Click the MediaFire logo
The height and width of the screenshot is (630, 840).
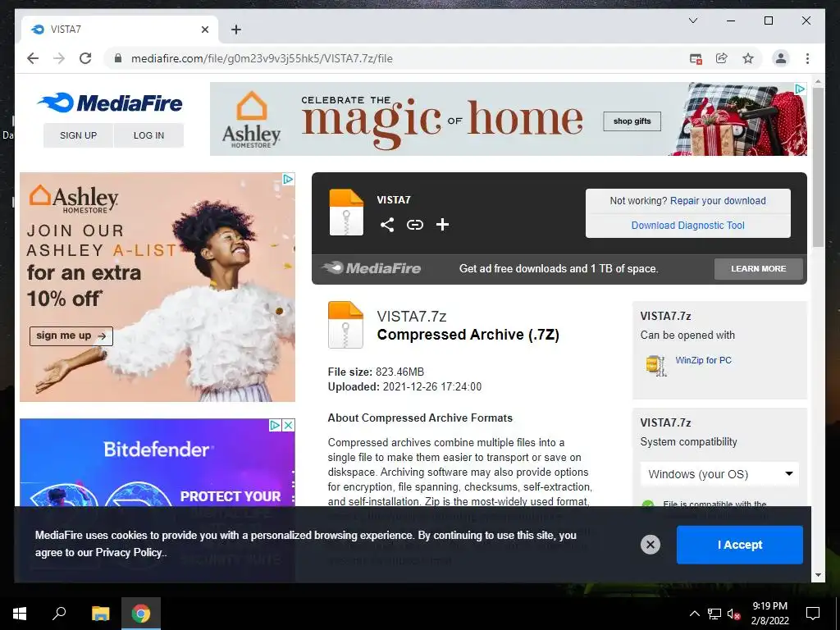(111, 103)
